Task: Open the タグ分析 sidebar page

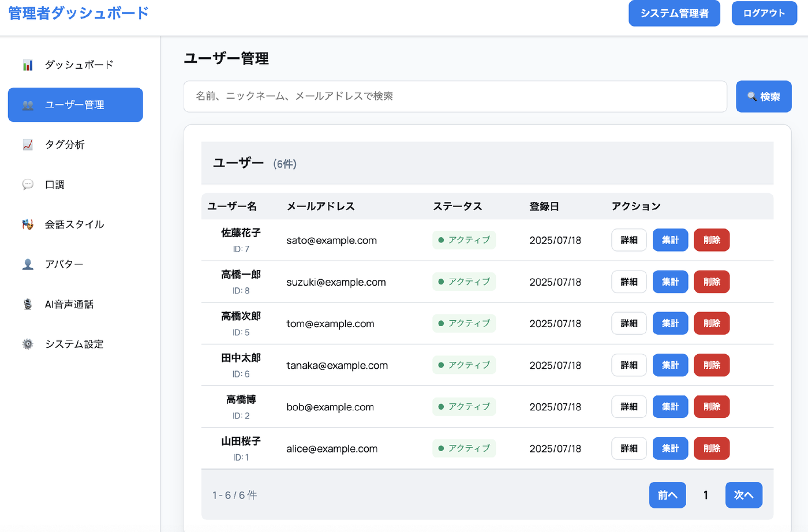Action: tap(76, 145)
